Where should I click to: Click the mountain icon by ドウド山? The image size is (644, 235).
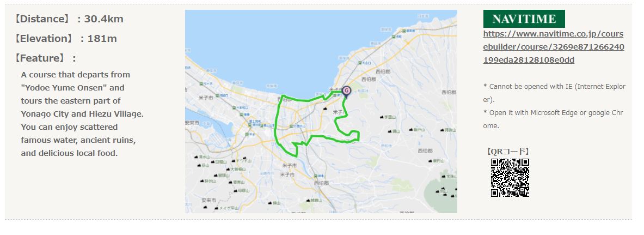tap(234, 161)
